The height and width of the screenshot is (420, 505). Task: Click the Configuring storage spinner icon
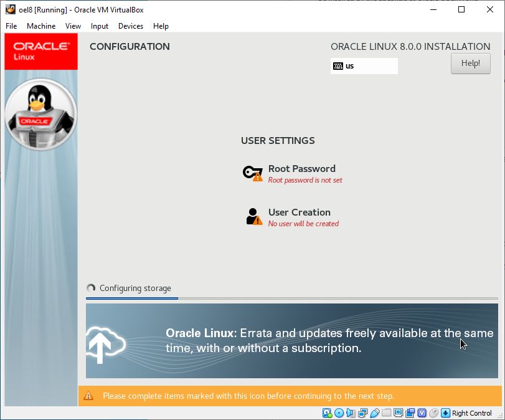click(91, 288)
